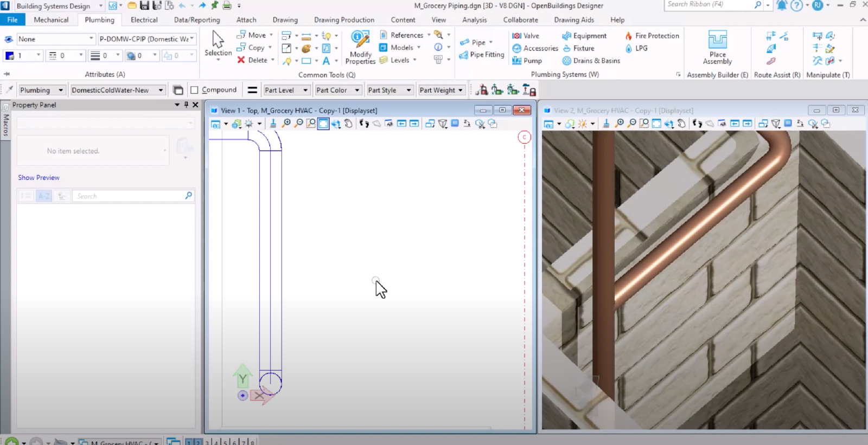Toggle view 2 button in status bar
The image size is (868, 445).
pyautogui.click(x=198, y=442)
